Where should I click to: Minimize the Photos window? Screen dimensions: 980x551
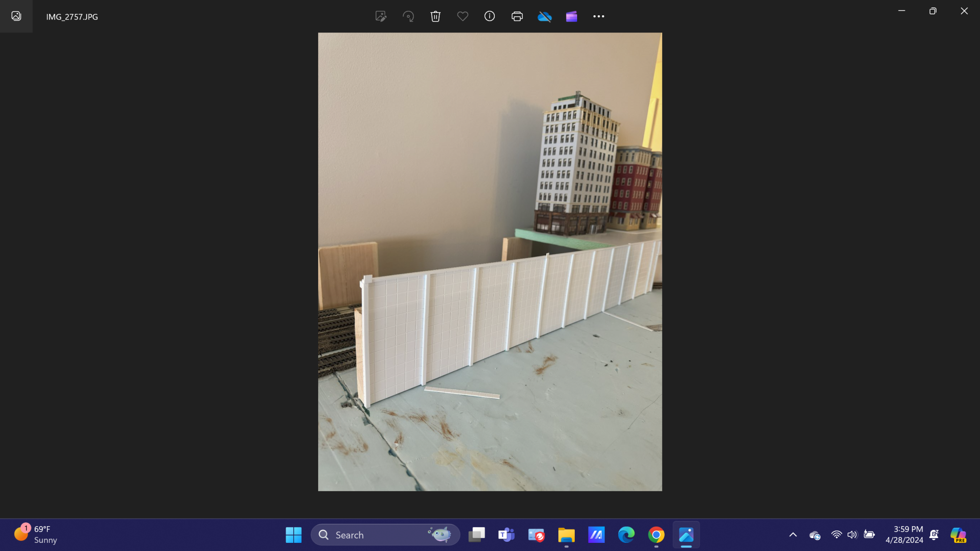902,11
